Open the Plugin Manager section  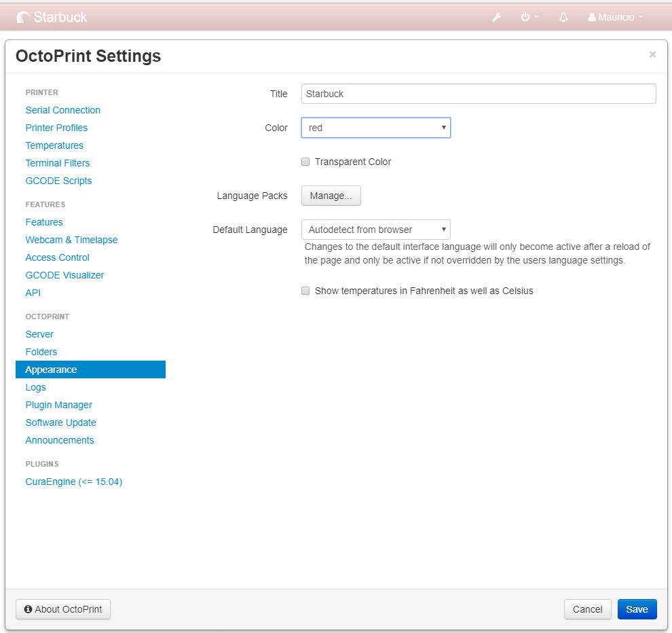coord(59,405)
